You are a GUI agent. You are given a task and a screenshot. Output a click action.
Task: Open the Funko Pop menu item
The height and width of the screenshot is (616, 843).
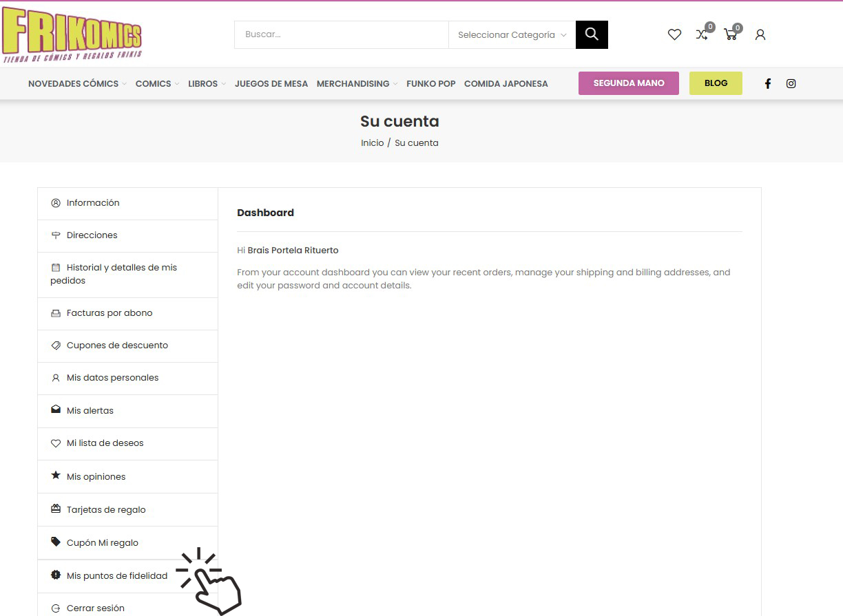click(x=431, y=83)
